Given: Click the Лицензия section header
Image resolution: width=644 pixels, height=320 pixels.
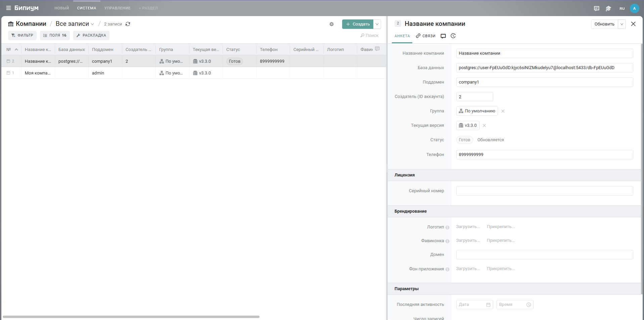Looking at the screenshot, I should click(x=514, y=175).
